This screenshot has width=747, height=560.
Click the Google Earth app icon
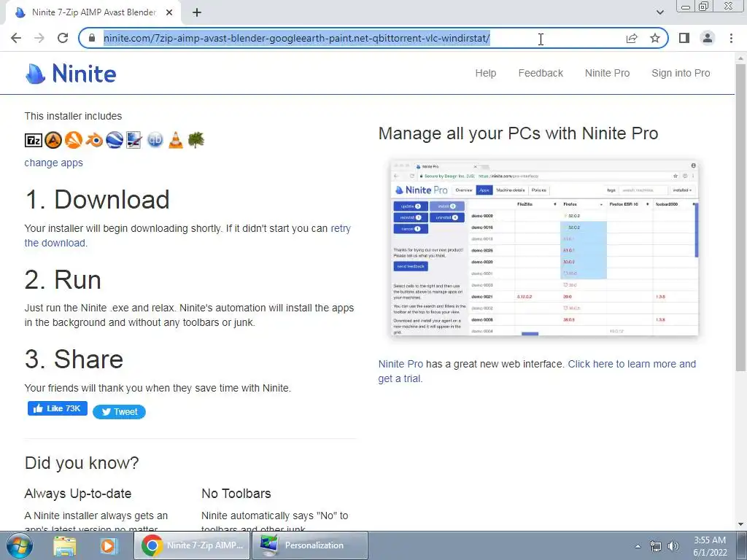point(115,140)
